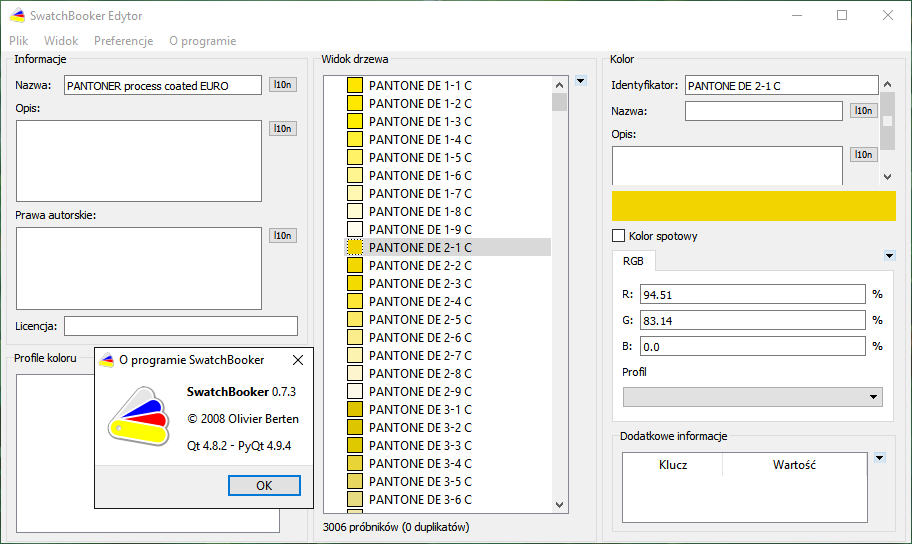Screen dimensions: 912x544
Task: Open the Preferencje menu
Action: 123,41
